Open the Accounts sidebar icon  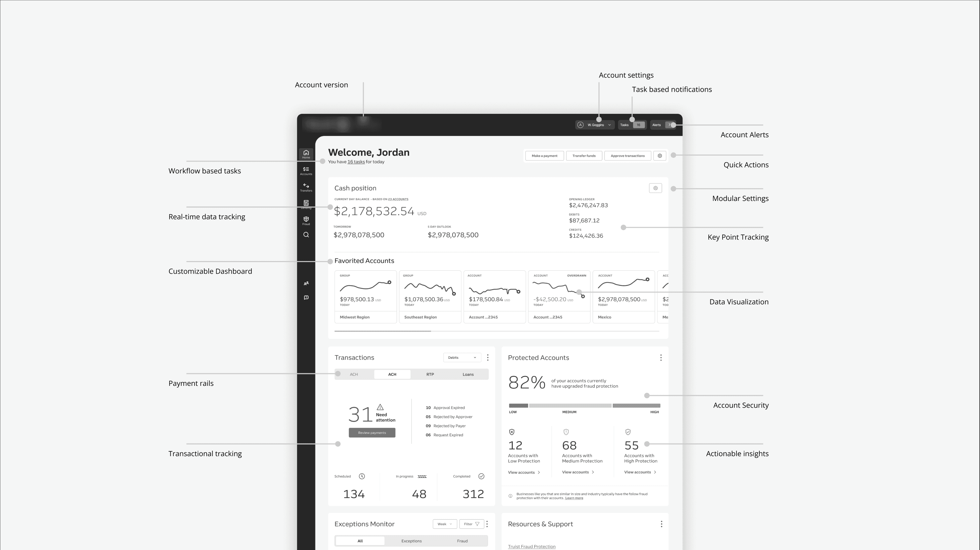(x=306, y=171)
